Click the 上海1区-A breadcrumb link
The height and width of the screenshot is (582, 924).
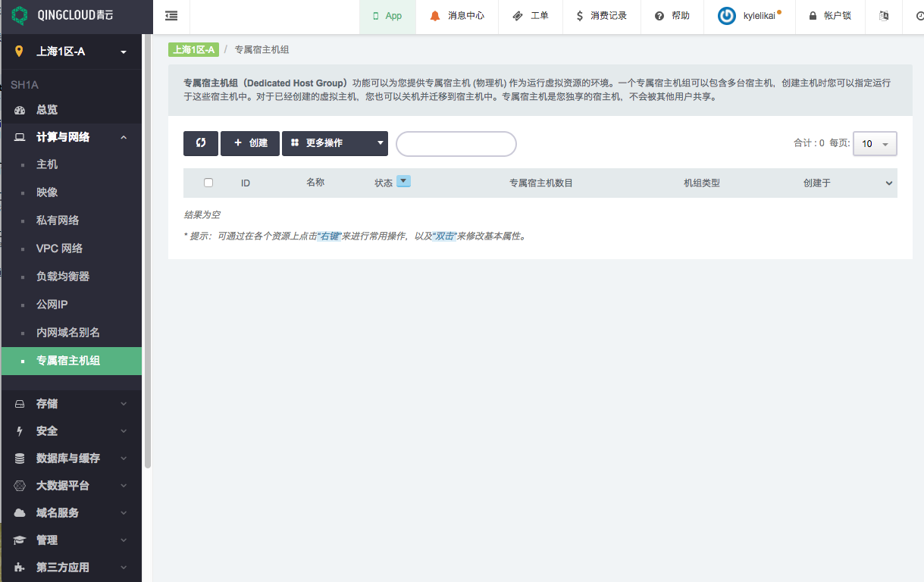[x=193, y=50]
